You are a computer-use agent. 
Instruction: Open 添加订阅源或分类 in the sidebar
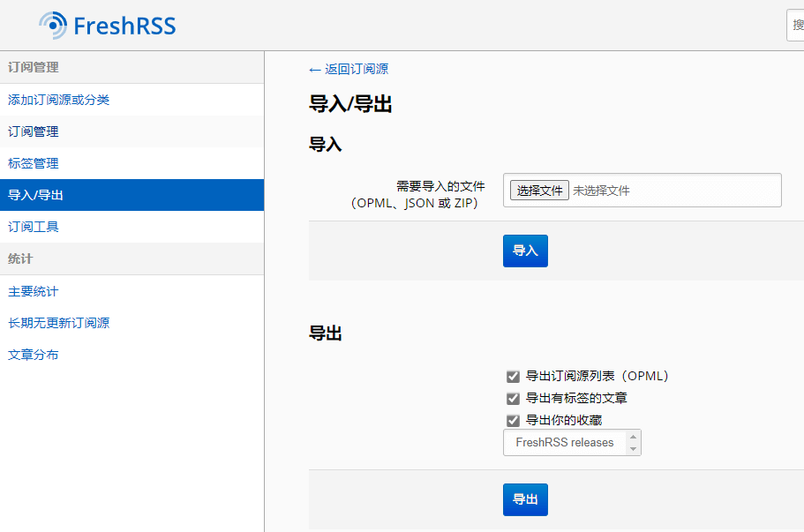(59, 100)
